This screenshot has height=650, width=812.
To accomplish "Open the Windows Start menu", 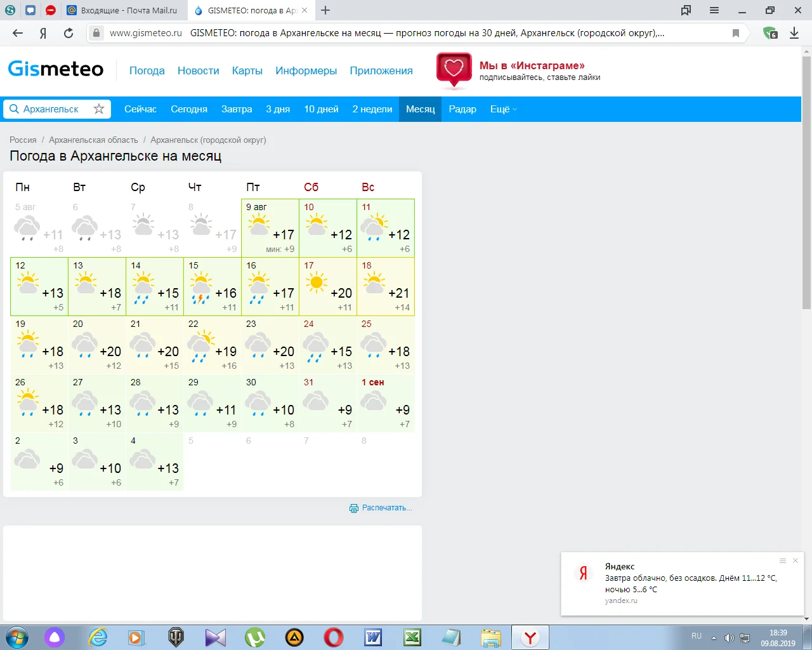I will [x=16, y=637].
